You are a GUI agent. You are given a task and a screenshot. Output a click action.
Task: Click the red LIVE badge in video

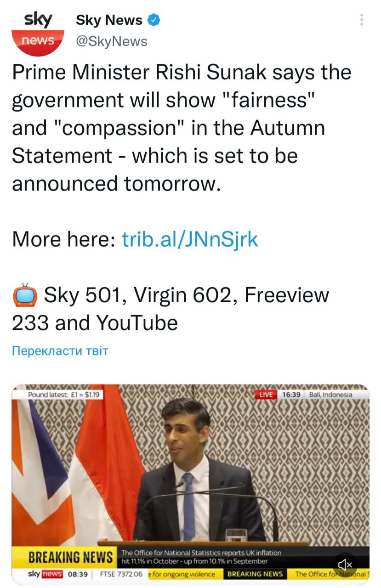click(x=266, y=395)
